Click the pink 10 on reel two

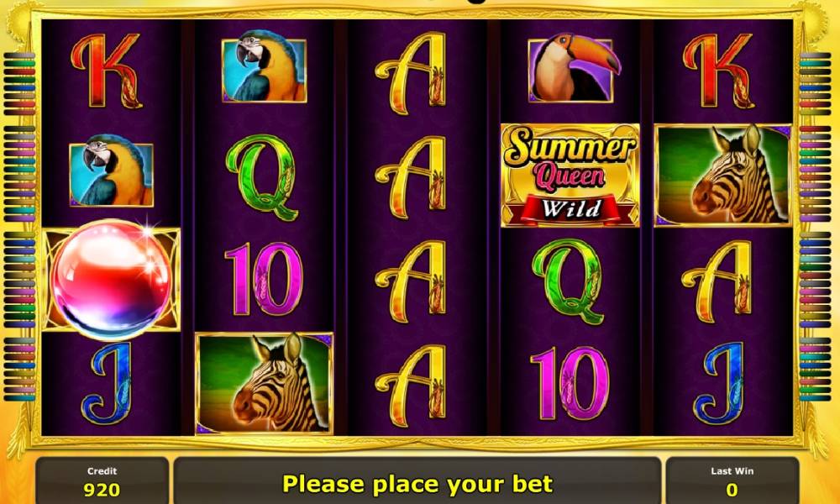tap(264, 279)
